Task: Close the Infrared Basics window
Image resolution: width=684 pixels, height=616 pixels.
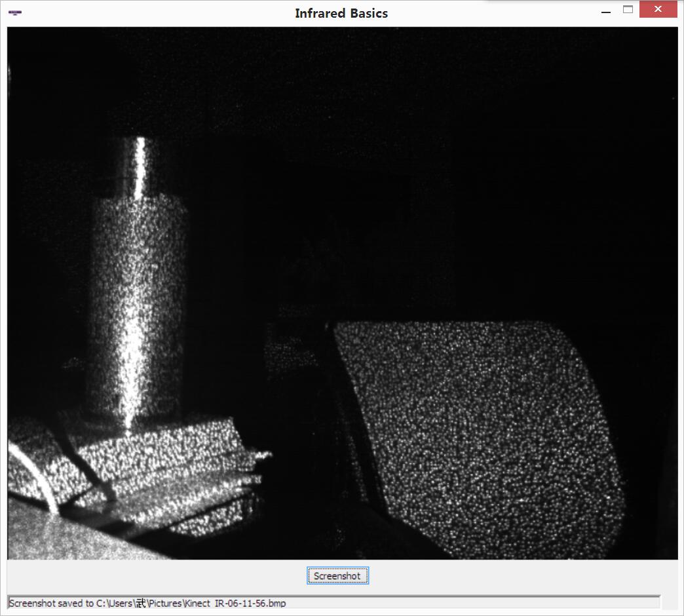Action: (658, 9)
